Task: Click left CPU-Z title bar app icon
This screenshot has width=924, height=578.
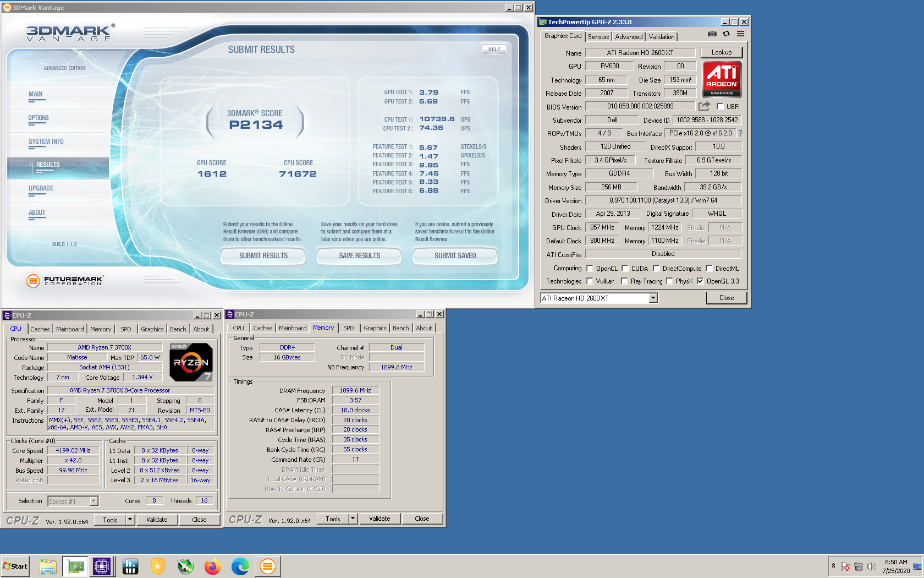Action: coord(7,315)
